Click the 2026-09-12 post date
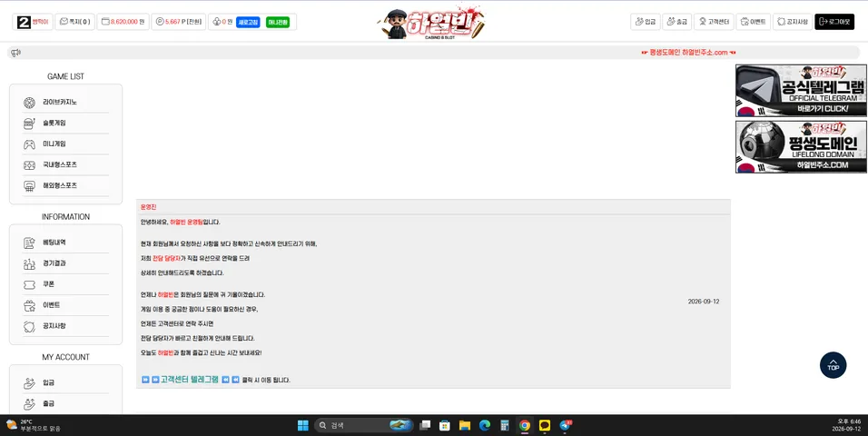Viewport: 868px width, 436px height. 704,302
